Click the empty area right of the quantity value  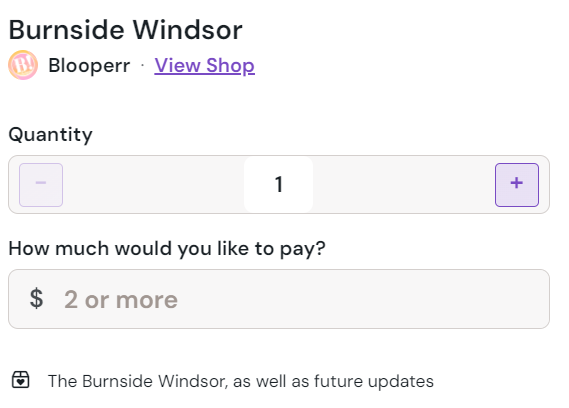click(404, 185)
